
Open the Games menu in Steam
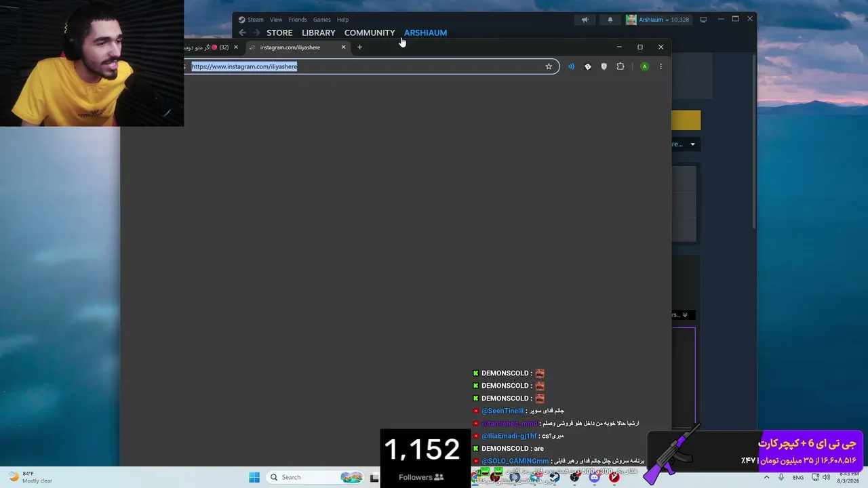[322, 20]
